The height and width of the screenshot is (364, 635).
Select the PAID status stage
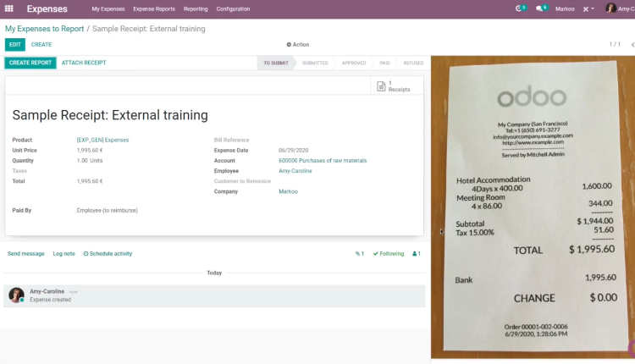[384, 63]
